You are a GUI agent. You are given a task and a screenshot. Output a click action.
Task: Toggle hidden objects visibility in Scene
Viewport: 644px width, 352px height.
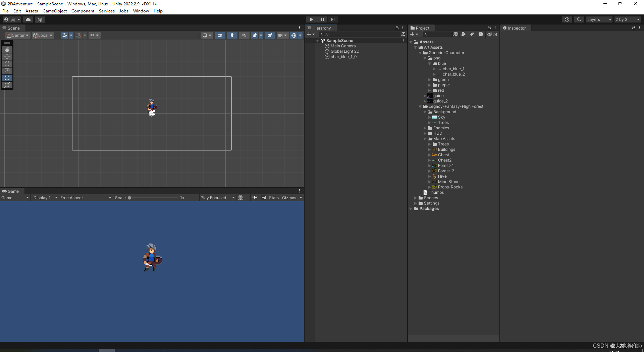click(x=270, y=35)
